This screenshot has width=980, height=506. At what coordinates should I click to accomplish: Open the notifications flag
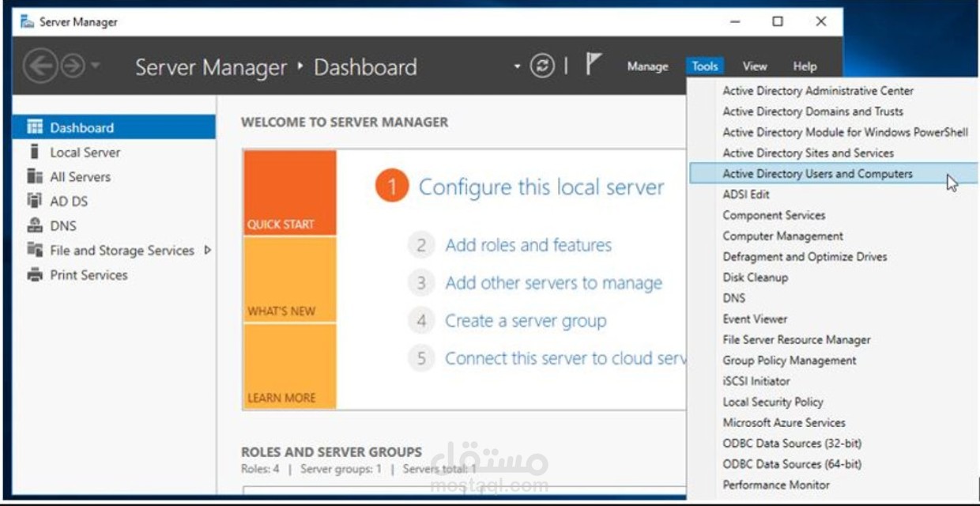[594, 65]
